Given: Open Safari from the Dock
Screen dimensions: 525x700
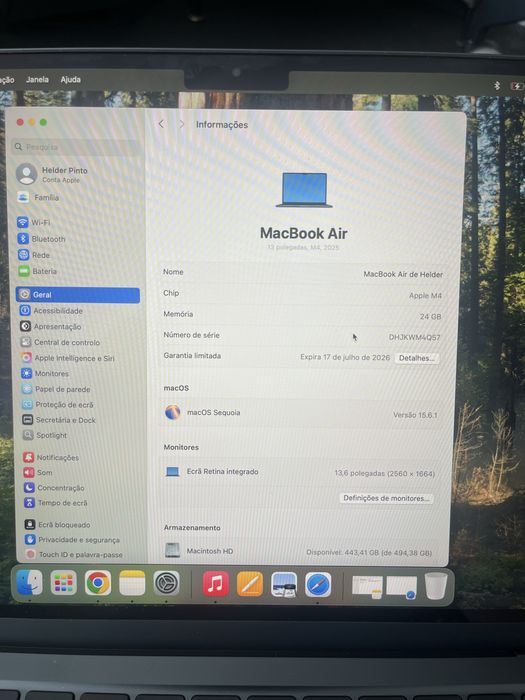Looking at the screenshot, I should pos(318,585).
